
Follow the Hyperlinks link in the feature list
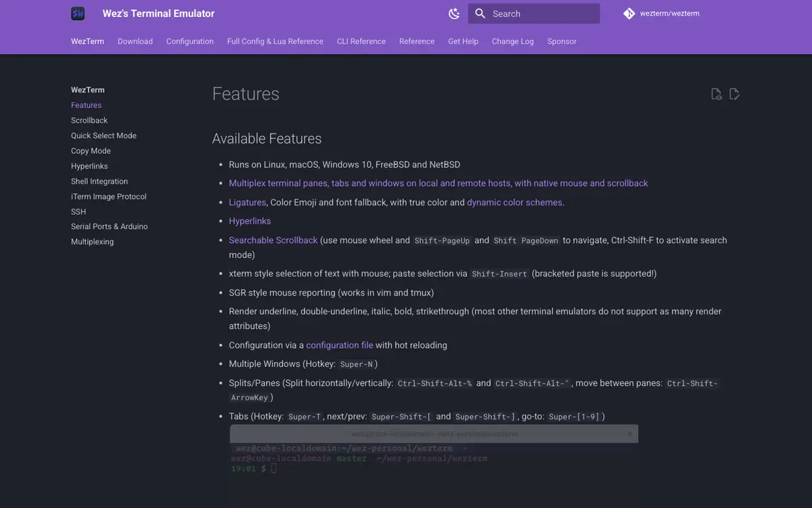pyautogui.click(x=250, y=221)
